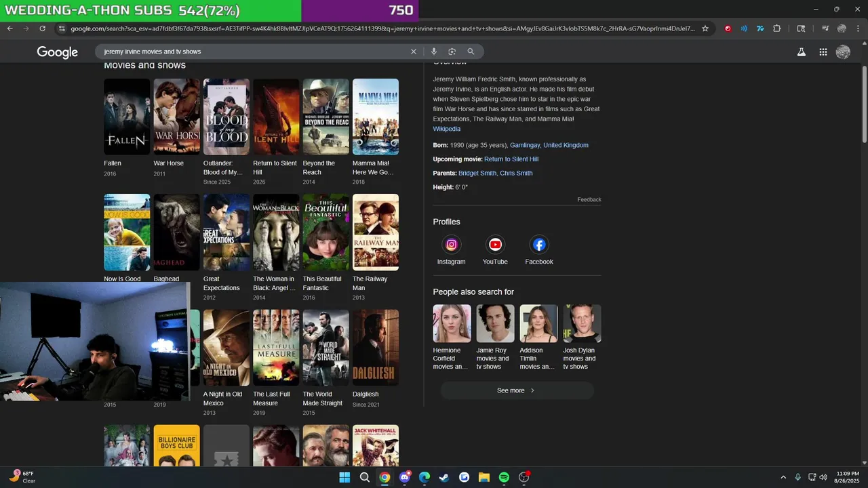Show hidden system tray icons
Image resolution: width=868 pixels, height=488 pixels.
pyautogui.click(x=783, y=477)
